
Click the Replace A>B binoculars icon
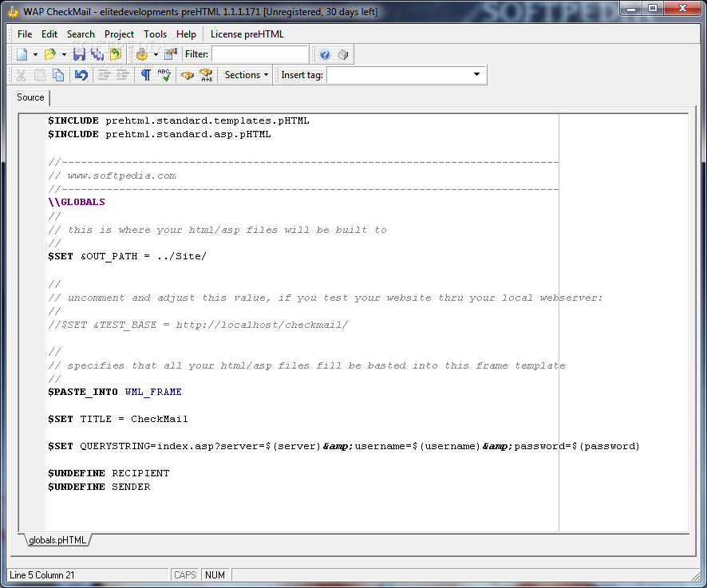pyautogui.click(x=206, y=75)
